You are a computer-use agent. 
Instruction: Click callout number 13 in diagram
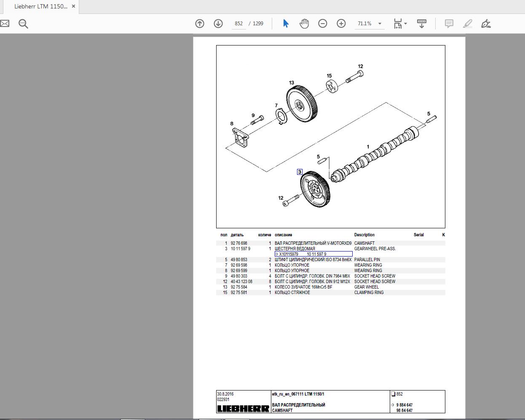tap(292, 83)
